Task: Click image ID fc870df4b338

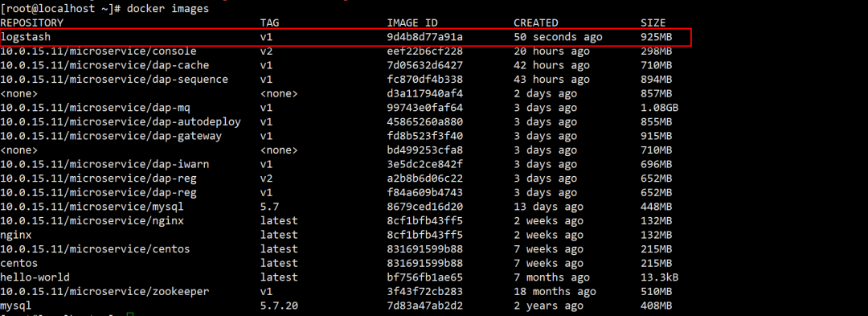Action: (424, 80)
